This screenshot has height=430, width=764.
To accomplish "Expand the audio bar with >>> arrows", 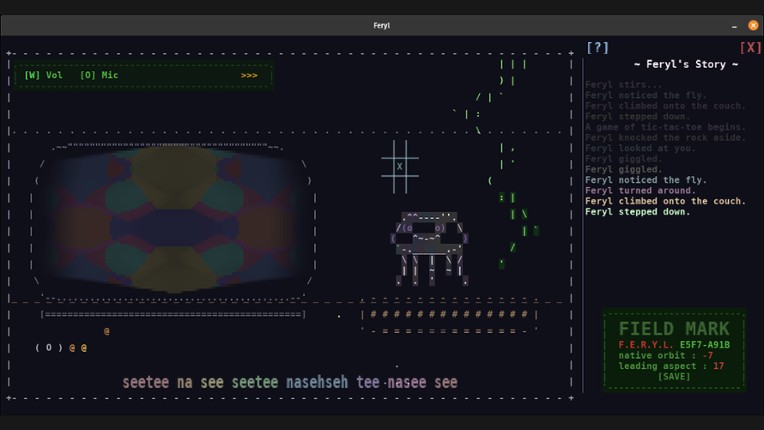I will click(249, 75).
